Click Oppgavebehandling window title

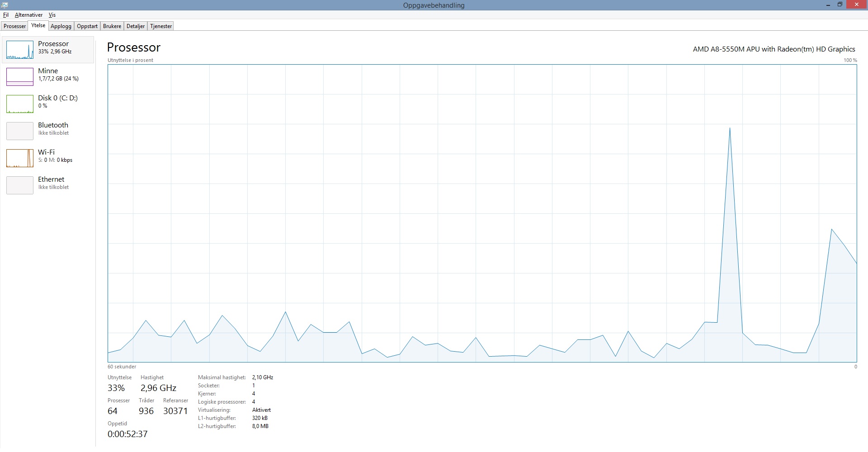point(434,5)
